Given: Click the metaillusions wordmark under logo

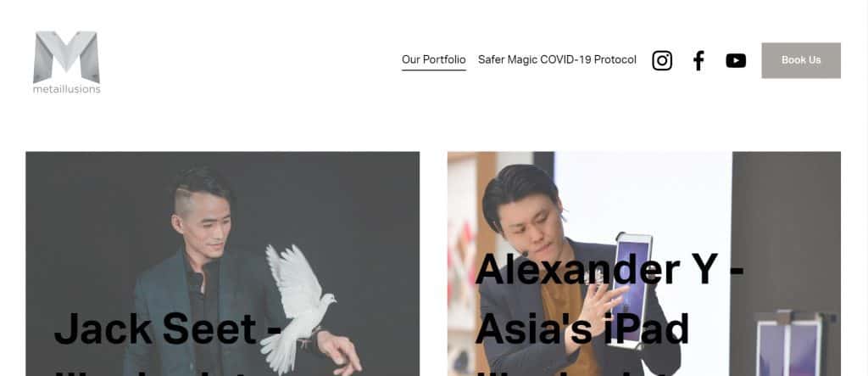Looking at the screenshot, I should [66, 89].
